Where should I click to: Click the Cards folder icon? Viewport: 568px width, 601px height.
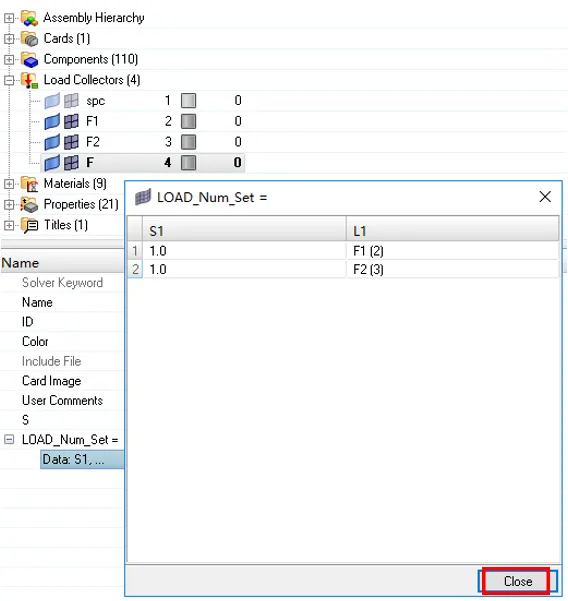point(29,39)
